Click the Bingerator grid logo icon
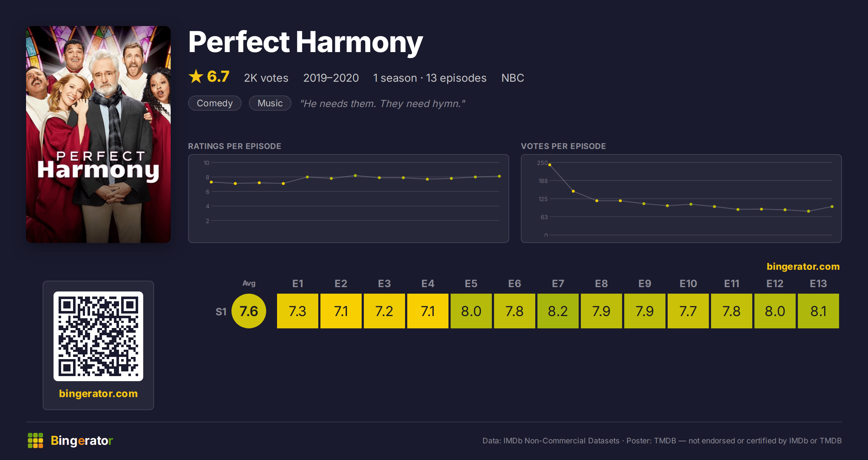The height and width of the screenshot is (460, 868). click(35, 440)
